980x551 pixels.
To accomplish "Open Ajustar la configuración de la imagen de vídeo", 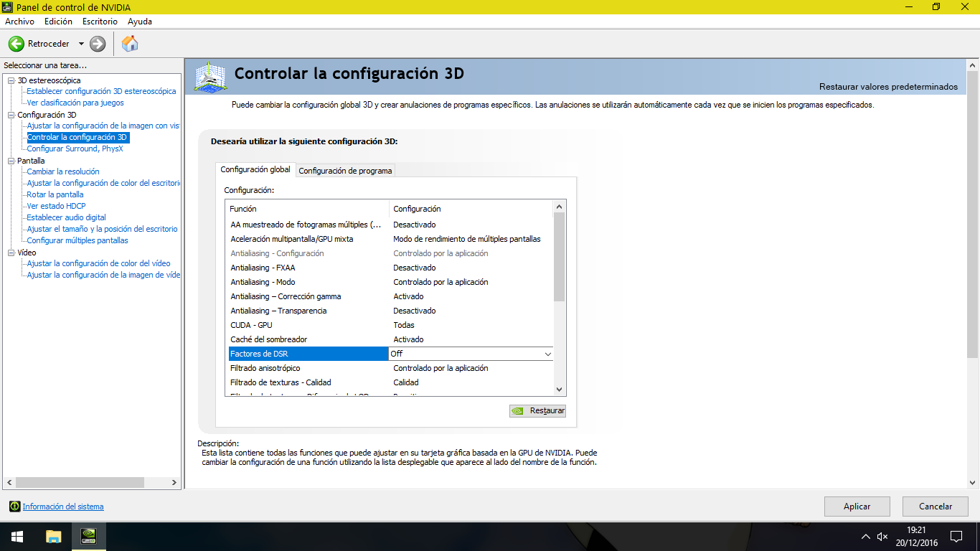I will (103, 275).
